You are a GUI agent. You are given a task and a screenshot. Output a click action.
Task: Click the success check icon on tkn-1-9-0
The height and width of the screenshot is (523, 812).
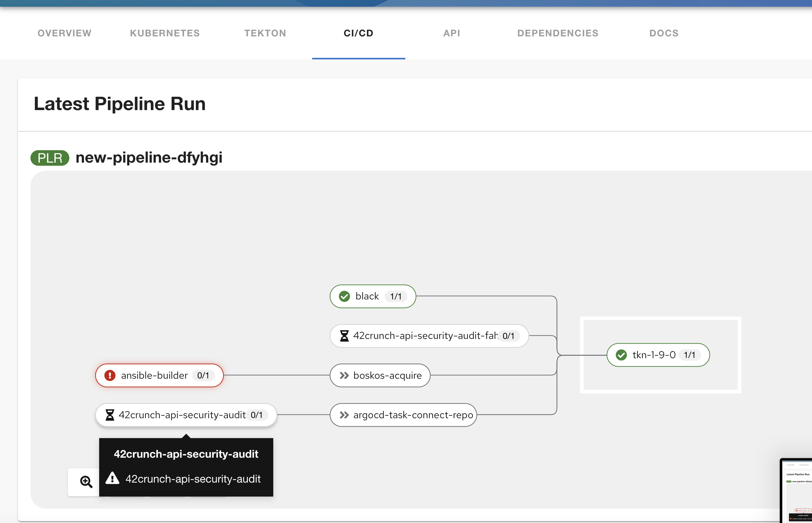click(x=621, y=354)
